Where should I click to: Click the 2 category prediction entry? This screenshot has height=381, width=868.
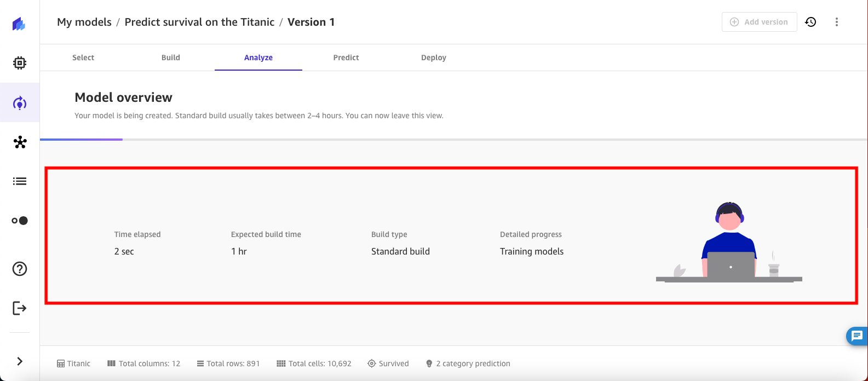(x=468, y=363)
